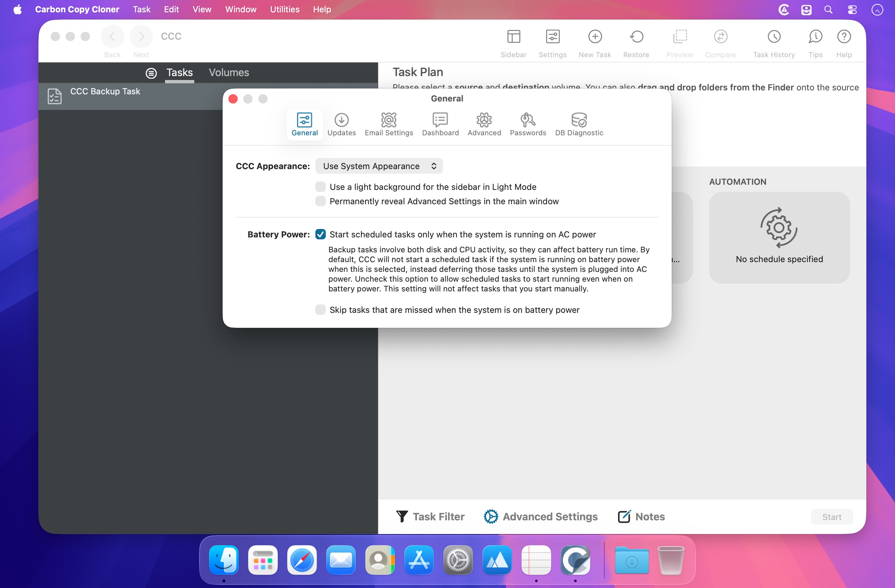Viewport: 895px width, 588px height.
Task: Enable light sidebar background in Light Mode
Action: (320, 187)
